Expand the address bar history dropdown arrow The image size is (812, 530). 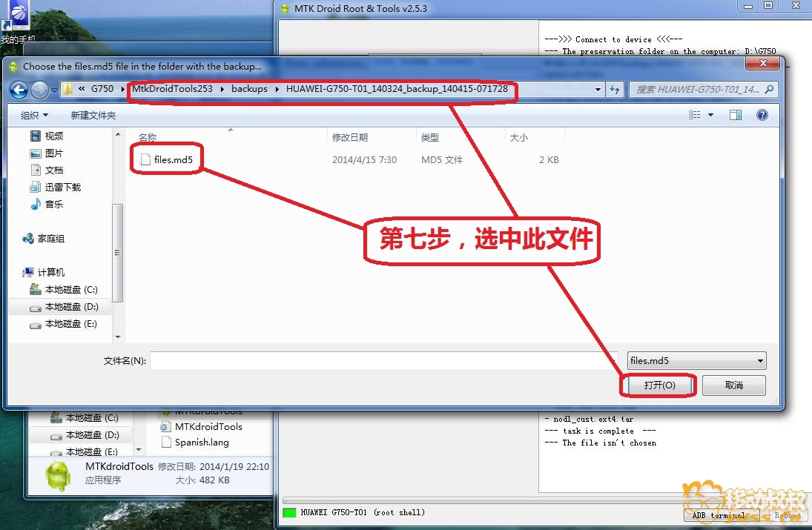click(598, 90)
